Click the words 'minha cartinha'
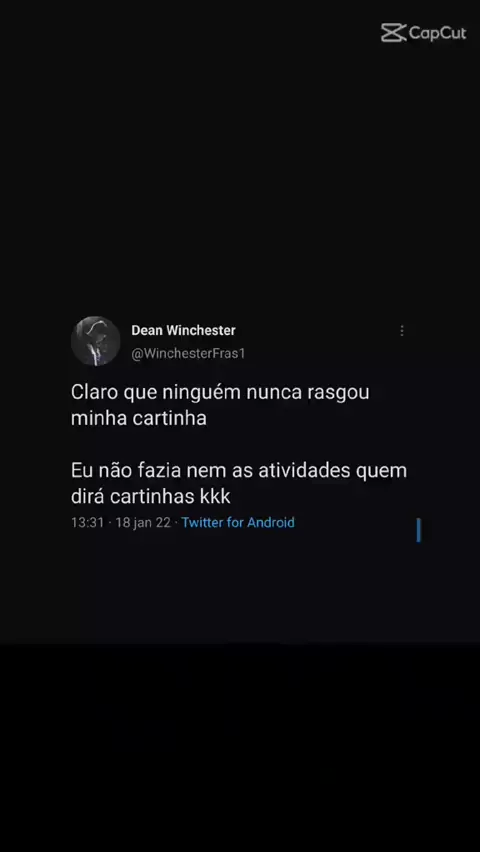The width and height of the screenshot is (480, 852). point(139,418)
